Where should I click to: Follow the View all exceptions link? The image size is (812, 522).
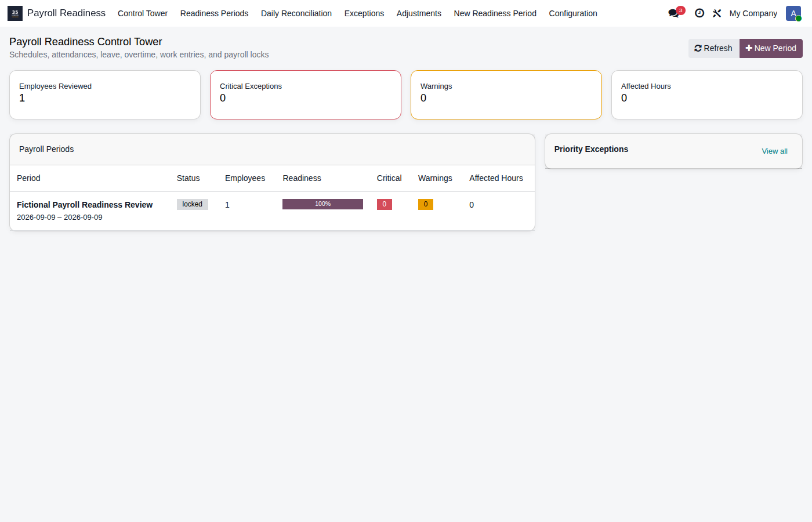(x=774, y=151)
